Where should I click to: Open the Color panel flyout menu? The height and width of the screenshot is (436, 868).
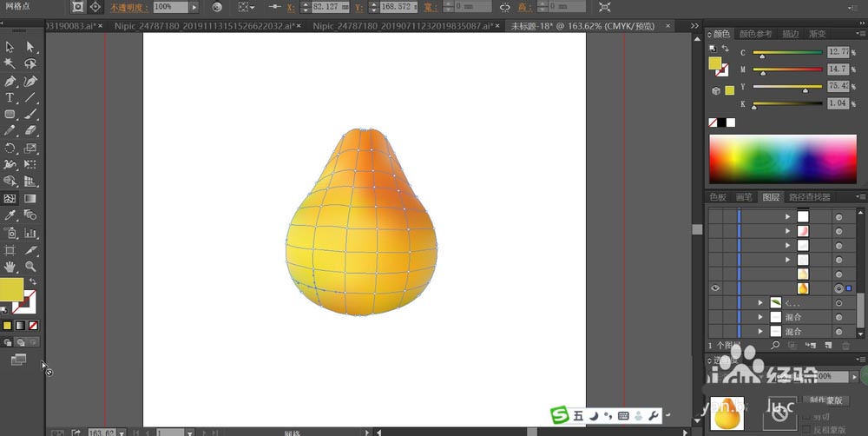click(x=859, y=34)
